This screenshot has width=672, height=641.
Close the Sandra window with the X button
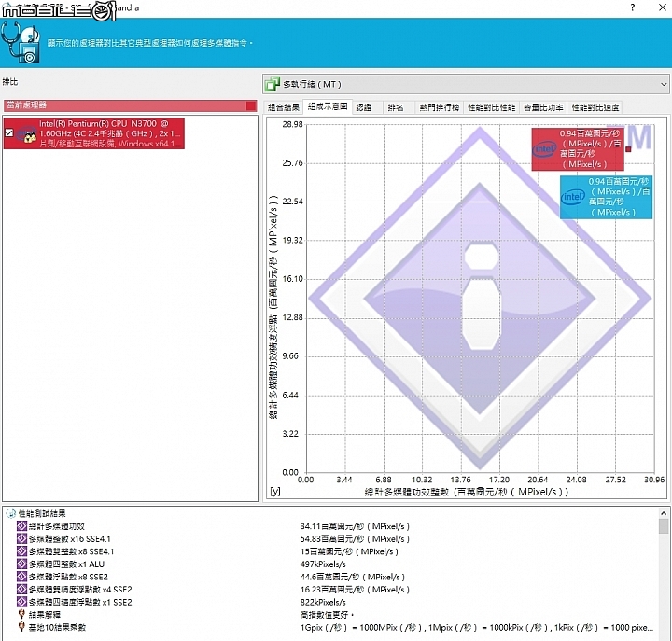tap(662, 7)
